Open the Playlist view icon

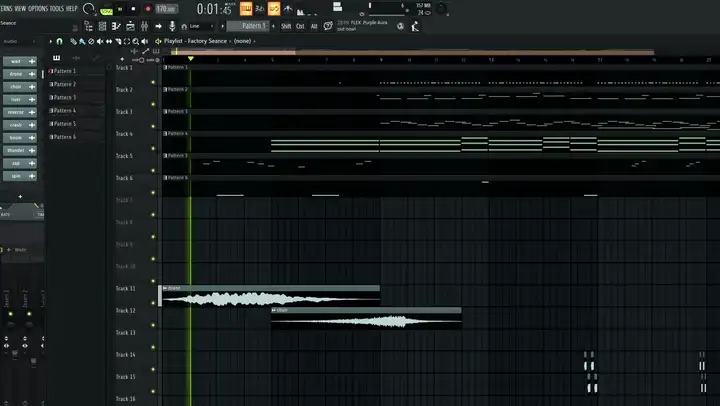tap(89, 26)
